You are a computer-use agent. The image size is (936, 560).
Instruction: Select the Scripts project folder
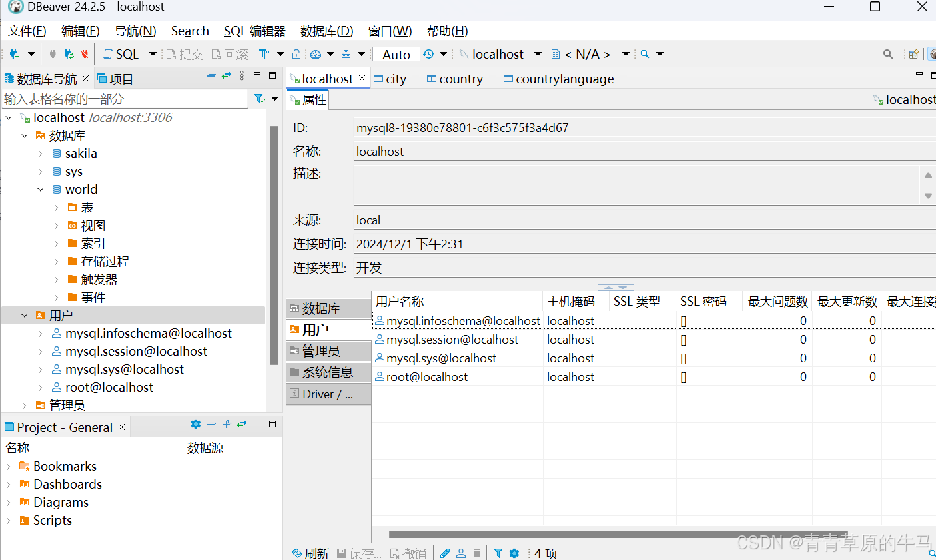(x=46, y=521)
